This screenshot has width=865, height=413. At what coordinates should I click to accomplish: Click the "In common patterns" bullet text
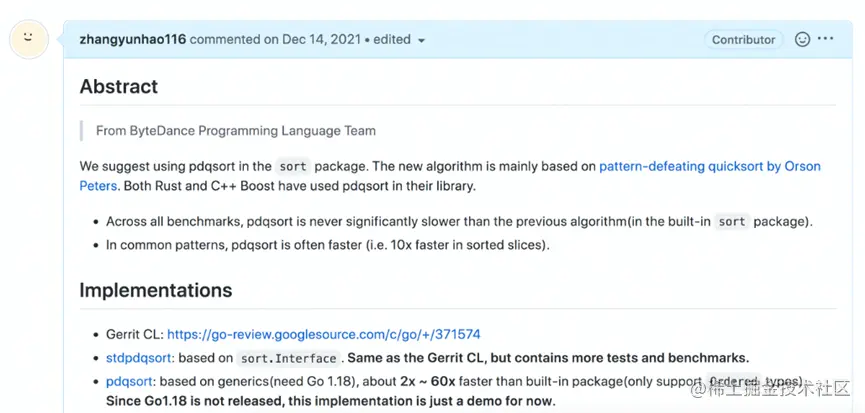tap(328, 245)
